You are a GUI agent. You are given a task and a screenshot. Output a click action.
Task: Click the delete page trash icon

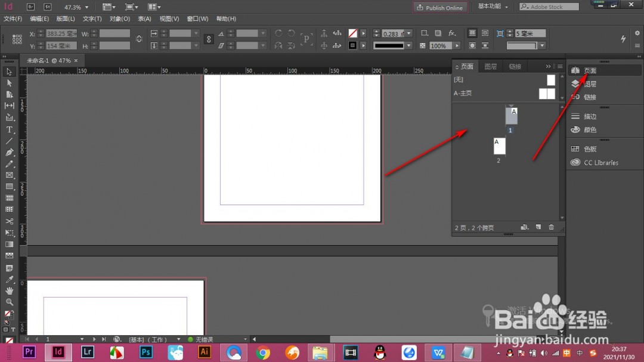point(551,227)
